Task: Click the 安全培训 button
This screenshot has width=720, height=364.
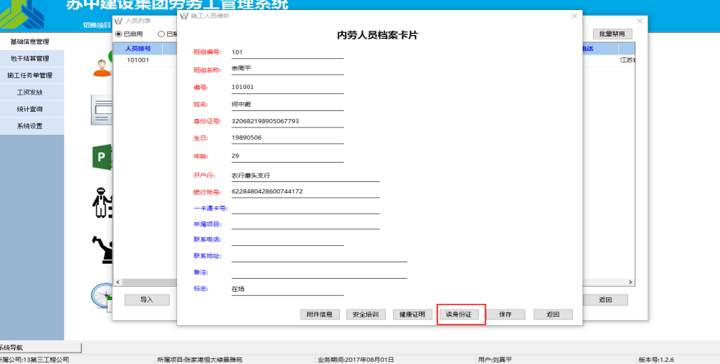Action: coord(366,314)
